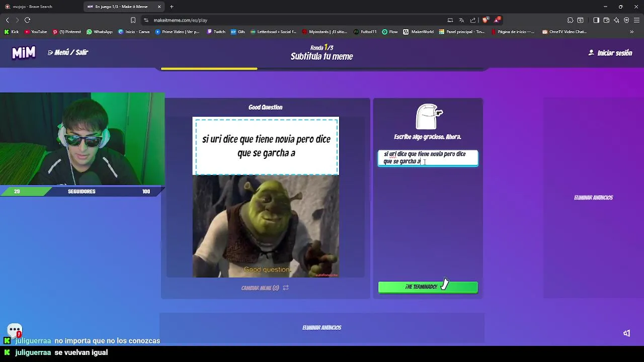Bookmark this page

click(x=133, y=20)
